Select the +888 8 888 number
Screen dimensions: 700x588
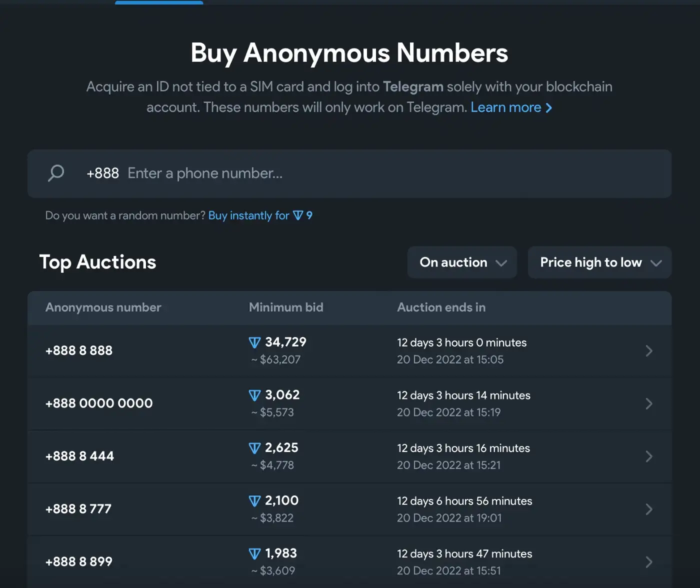[79, 351]
